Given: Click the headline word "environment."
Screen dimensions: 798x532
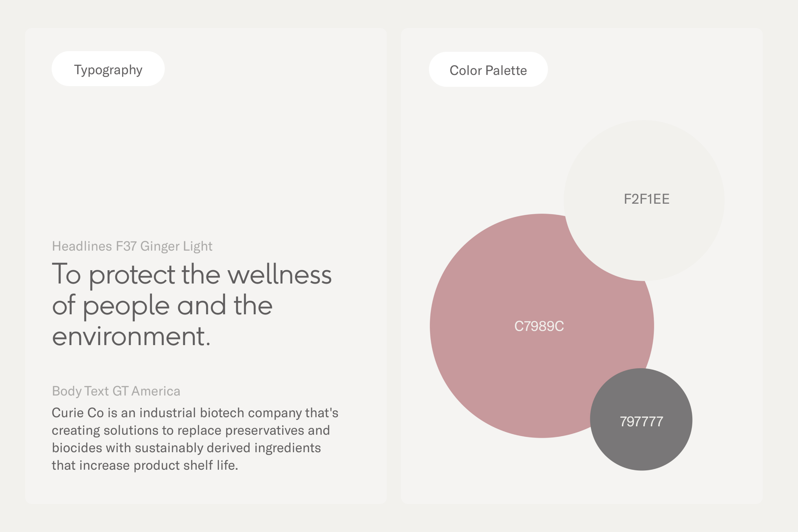Looking at the screenshot, I should point(131,336).
